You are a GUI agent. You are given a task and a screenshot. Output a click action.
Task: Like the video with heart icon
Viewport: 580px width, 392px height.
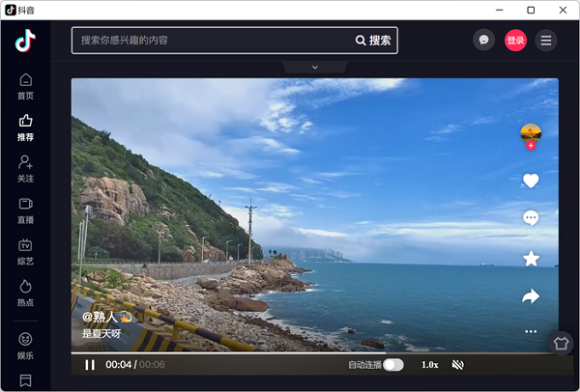pyautogui.click(x=531, y=181)
